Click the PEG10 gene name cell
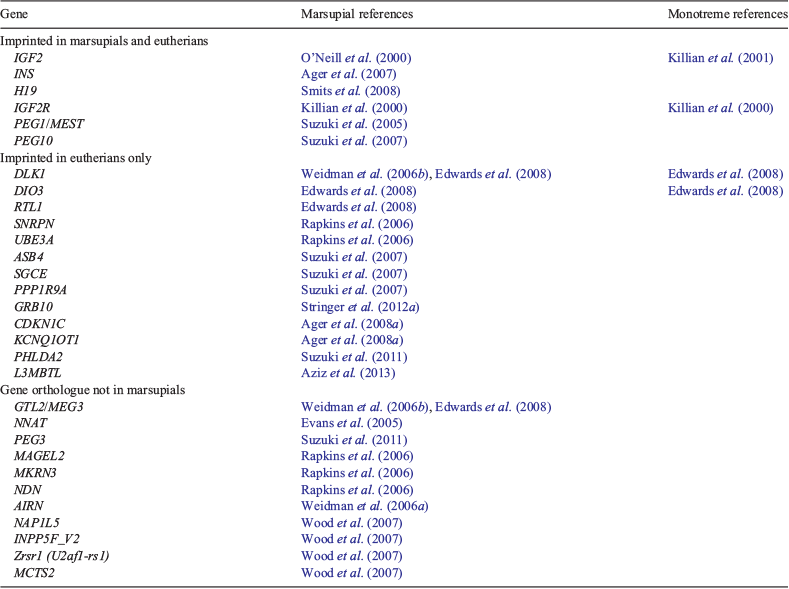 click(33, 141)
